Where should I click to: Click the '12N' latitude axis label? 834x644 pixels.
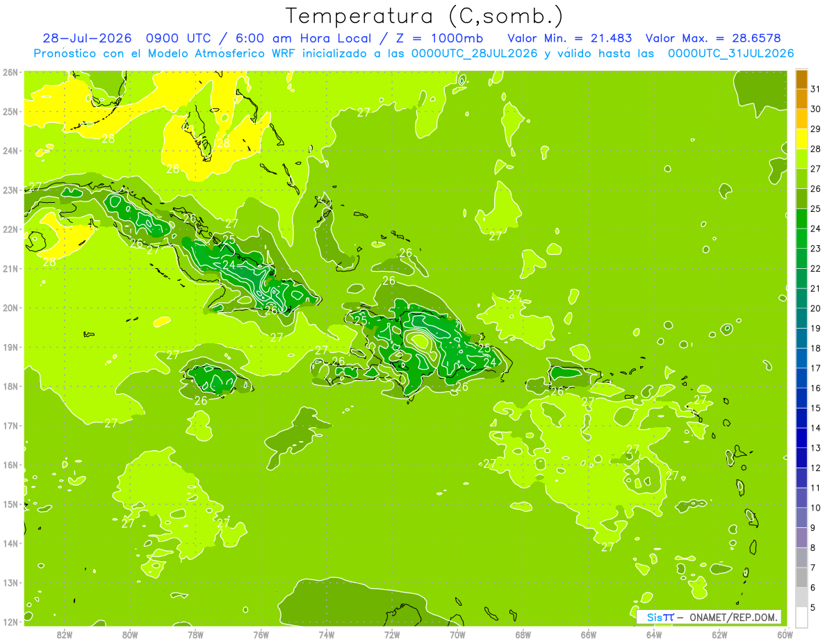10,622
